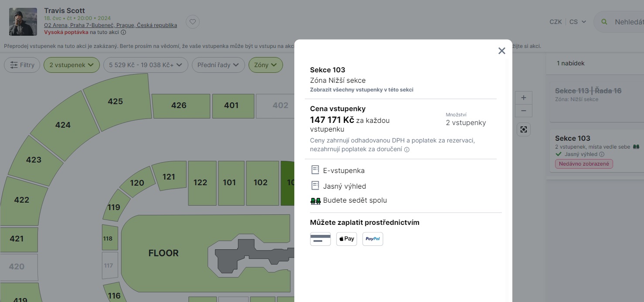Image resolution: width=644 pixels, height=302 pixels.
Task: Open the price range 5 529 Kč dropdown
Action: [145, 65]
